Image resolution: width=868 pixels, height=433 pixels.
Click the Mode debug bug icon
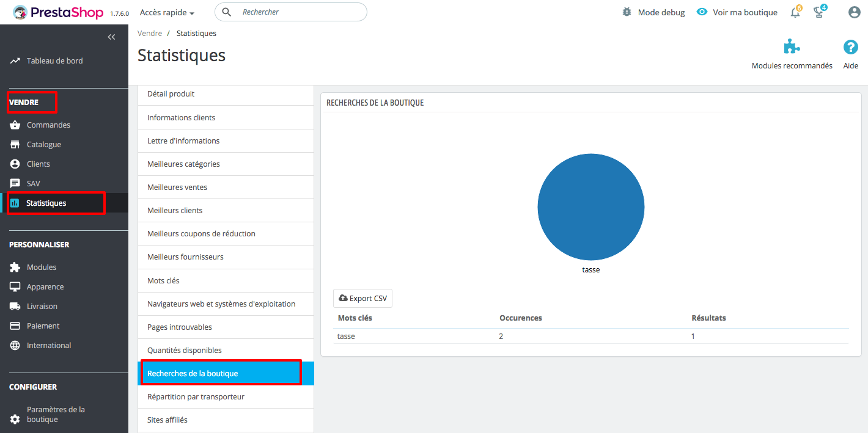pyautogui.click(x=627, y=12)
